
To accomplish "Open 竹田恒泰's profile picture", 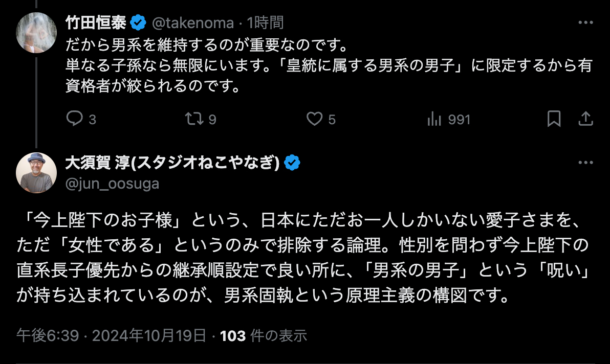I will (36, 32).
